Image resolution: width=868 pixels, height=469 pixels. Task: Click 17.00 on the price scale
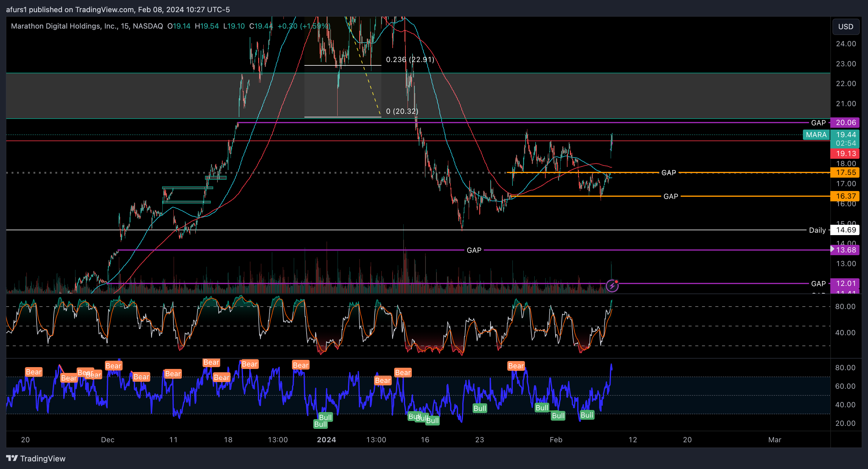click(x=846, y=184)
